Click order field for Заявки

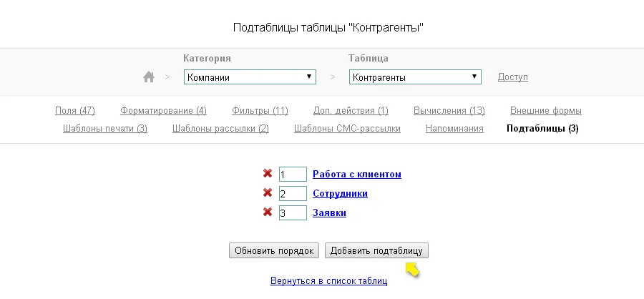tap(293, 212)
